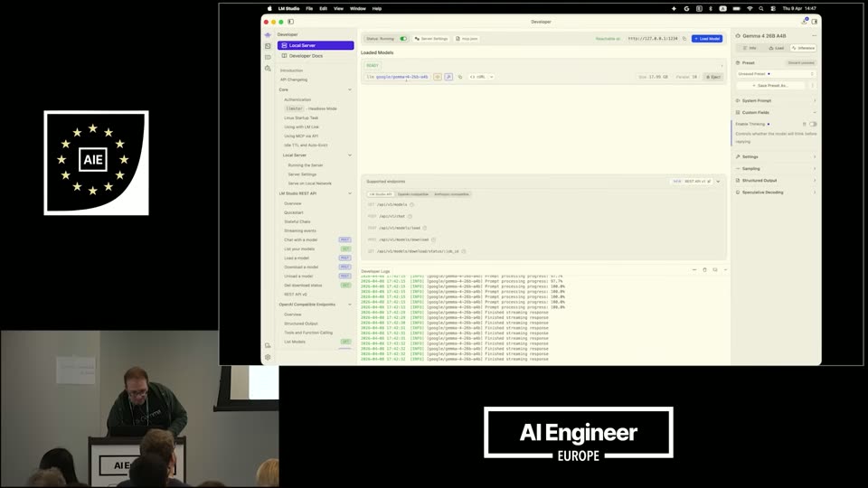Image resolution: width=868 pixels, height=488 pixels.
Task: Open the Discover search icon in left rail
Action: pos(268,69)
